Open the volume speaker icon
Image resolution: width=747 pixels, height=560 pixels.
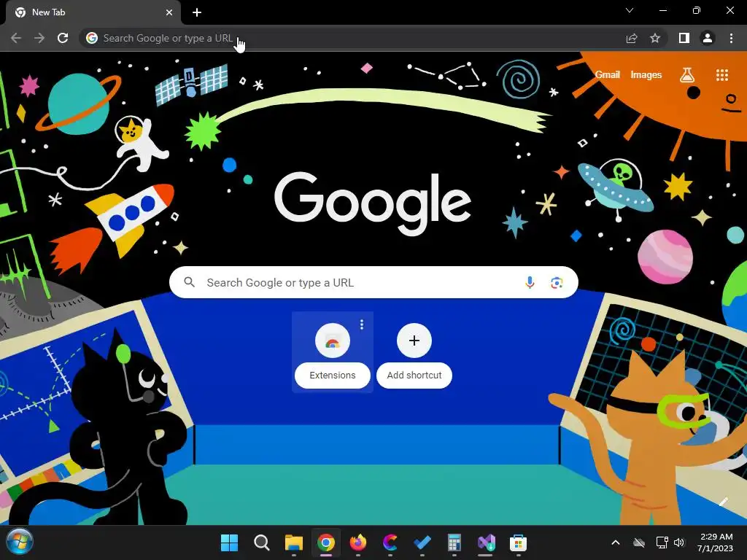click(x=679, y=542)
